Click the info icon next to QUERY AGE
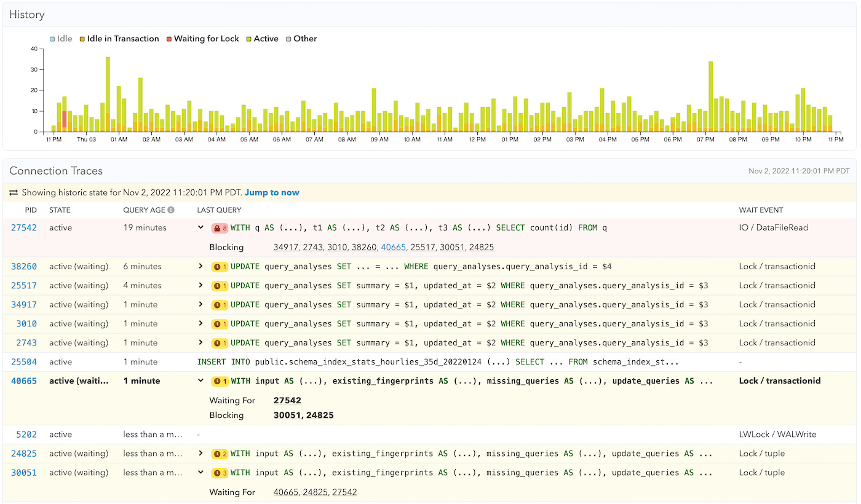The height and width of the screenshot is (504, 861). [171, 210]
